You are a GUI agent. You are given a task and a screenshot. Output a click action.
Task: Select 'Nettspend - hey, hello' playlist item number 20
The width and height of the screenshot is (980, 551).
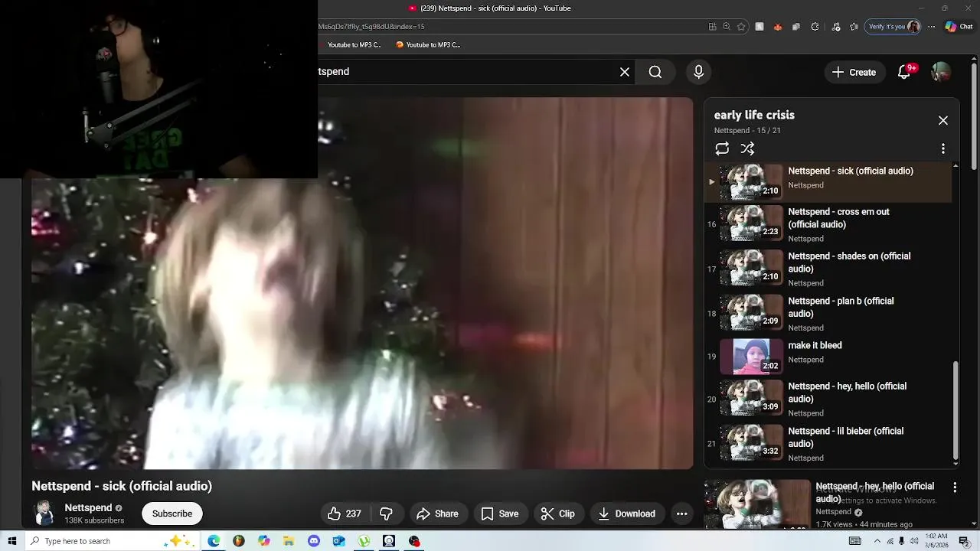click(828, 399)
